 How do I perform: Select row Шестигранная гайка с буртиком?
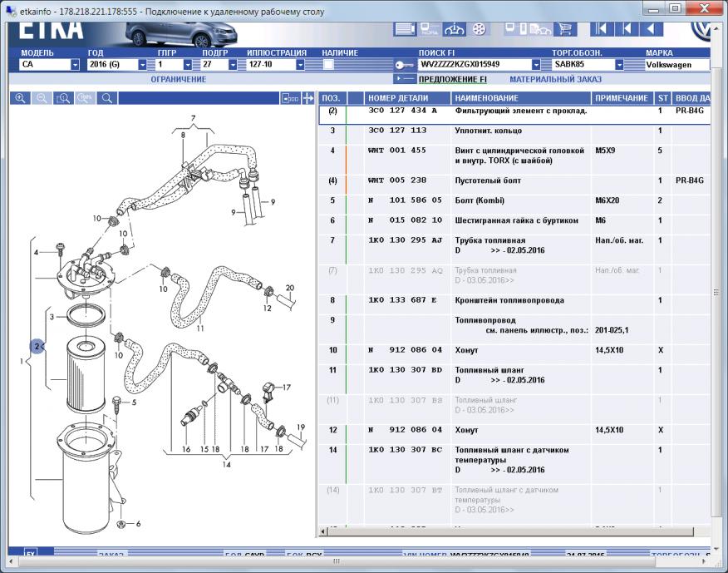click(514, 224)
